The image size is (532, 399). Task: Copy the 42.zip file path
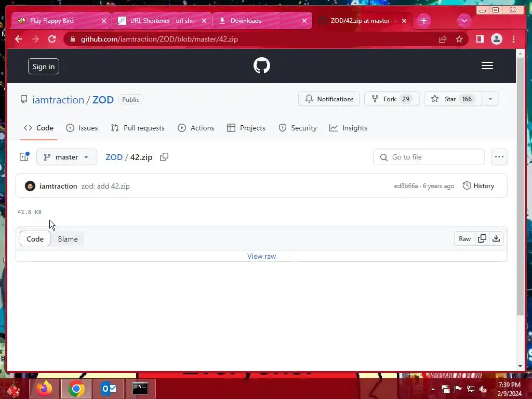point(164,157)
